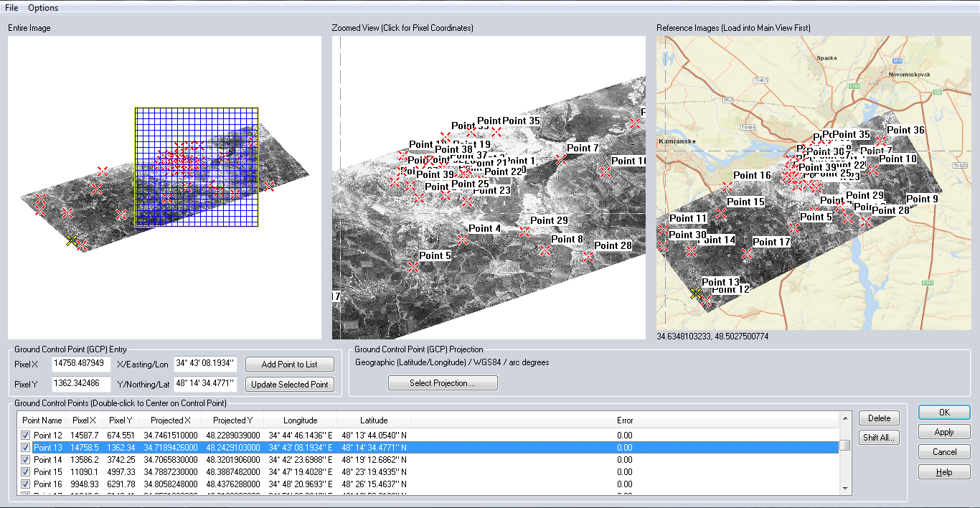Image resolution: width=980 pixels, height=508 pixels.
Task: Click the Point 17 marker in Reference Images
Action: [x=747, y=253]
